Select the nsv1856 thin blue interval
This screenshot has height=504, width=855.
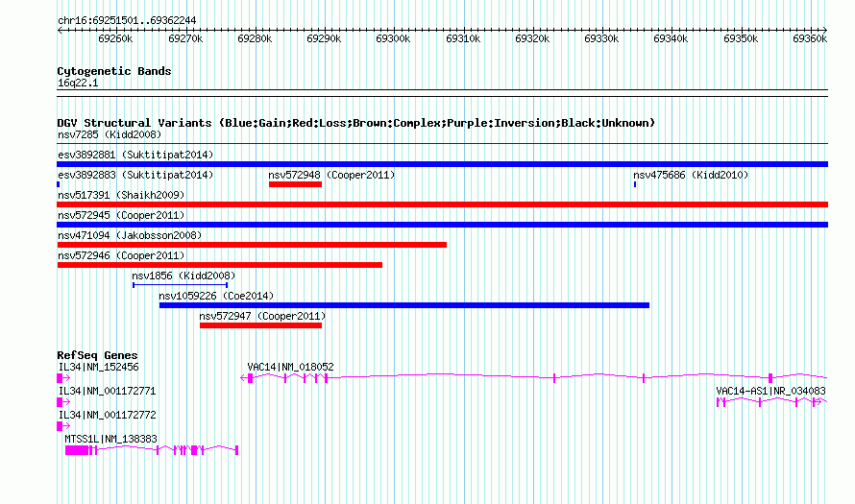coord(180,285)
